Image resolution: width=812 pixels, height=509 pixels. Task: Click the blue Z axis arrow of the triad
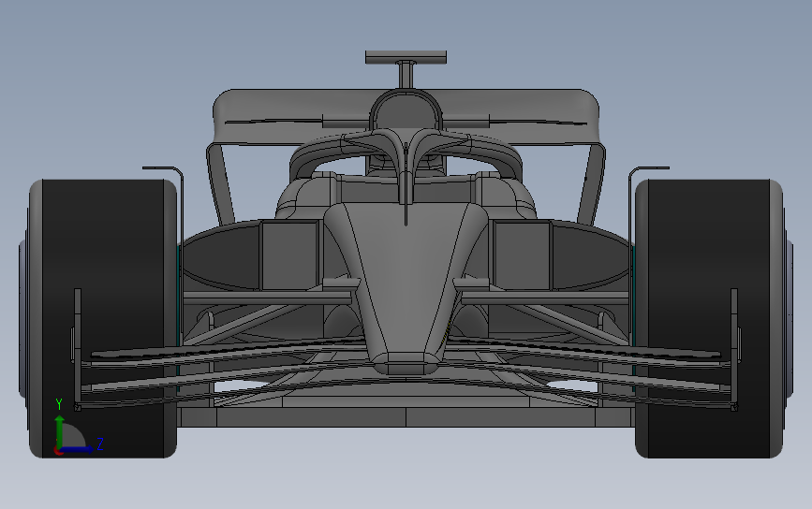pos(78,449)
